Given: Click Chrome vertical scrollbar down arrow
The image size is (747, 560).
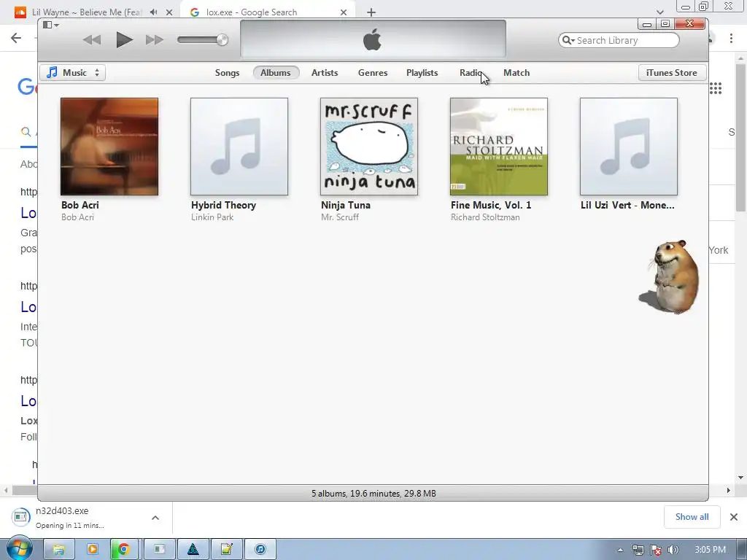Looking at the screenshot, I should point(740,478).
